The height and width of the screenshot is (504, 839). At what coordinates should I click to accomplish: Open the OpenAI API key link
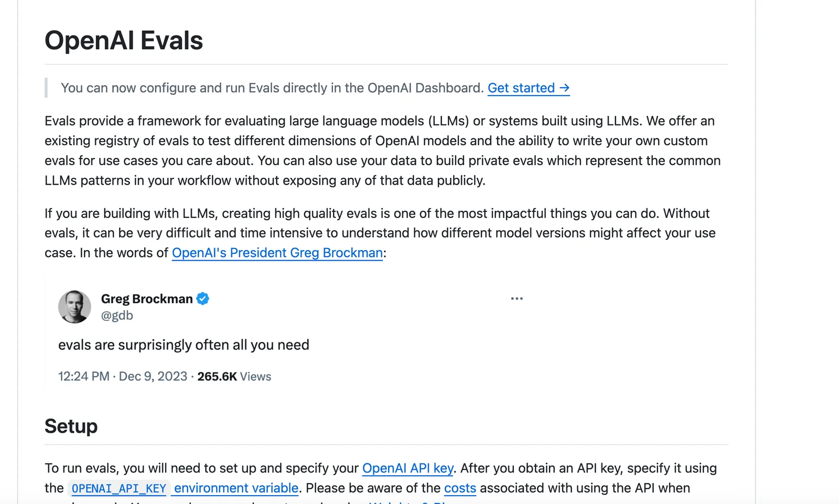click(407, 468)
